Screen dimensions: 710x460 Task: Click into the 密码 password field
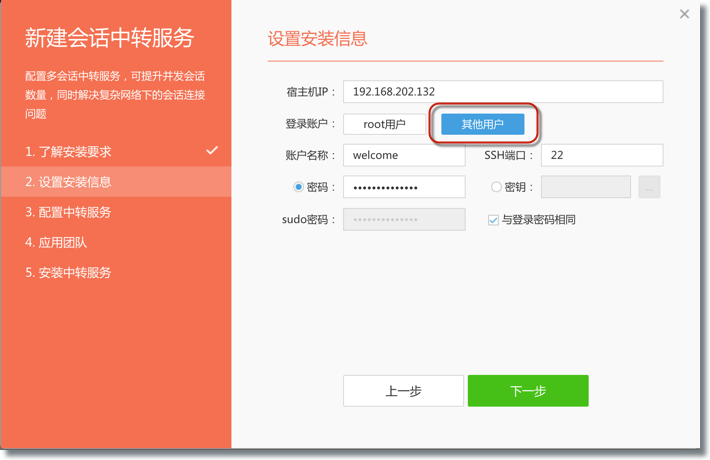pos(403,187)
